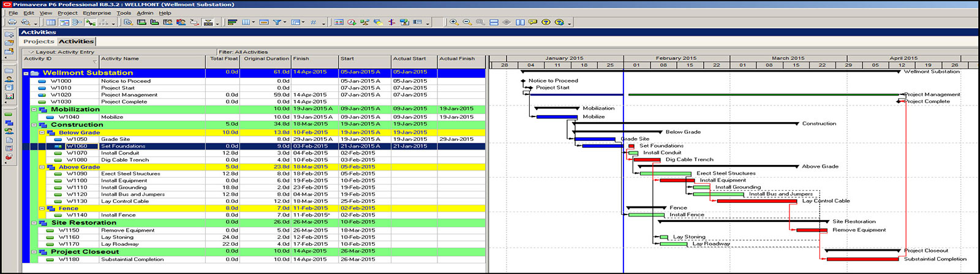Click the Bars formatting icon
Image resolution: width=980 pixels, height=274 pixels.
233,22
